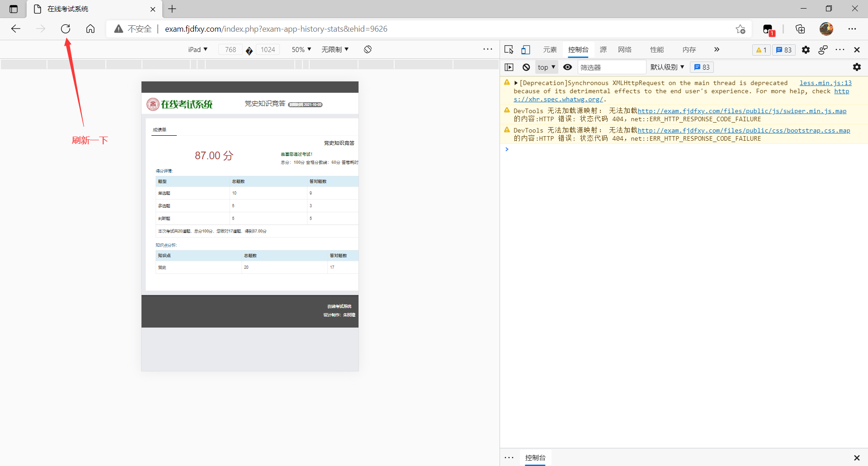Switch to the 控制台 tab
This screenshot has width=868, height=466.
[578, 50]
